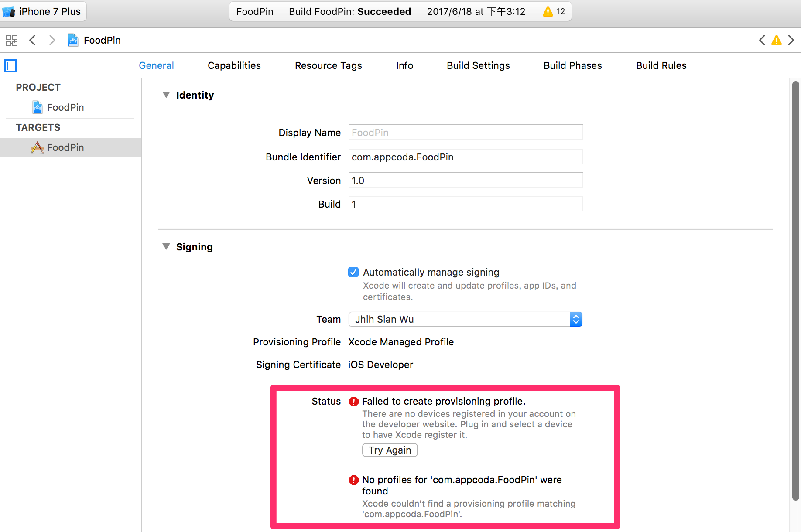
Task: Click the iOS Developer signing certificate text
Action: click(x=380, y=365)
